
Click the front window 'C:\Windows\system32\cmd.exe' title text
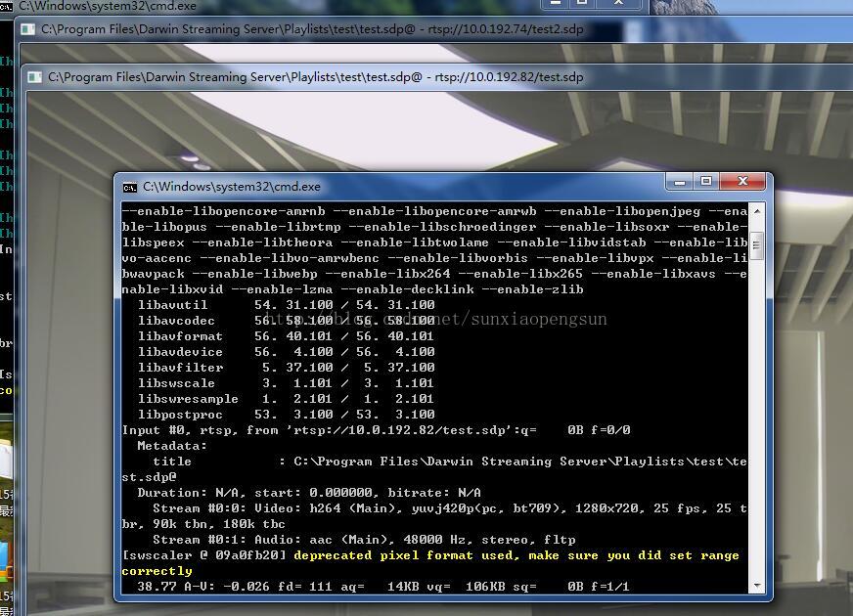tap(232, 187)
